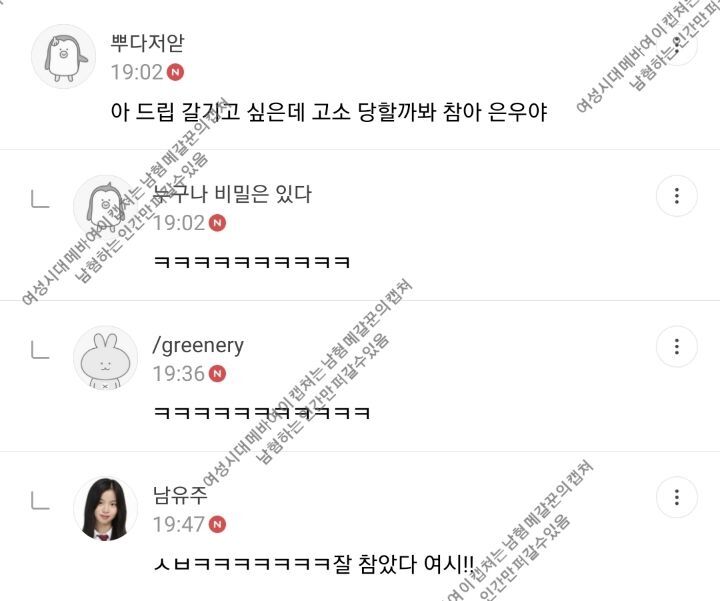Open the 뿌다저앋 username profile
720x601 pixels.
147,43
